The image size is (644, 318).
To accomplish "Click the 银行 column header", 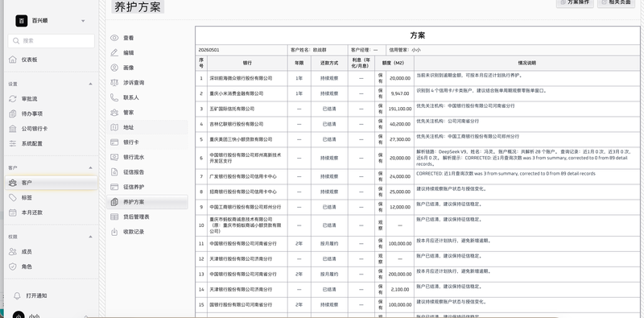I will 247,63.
